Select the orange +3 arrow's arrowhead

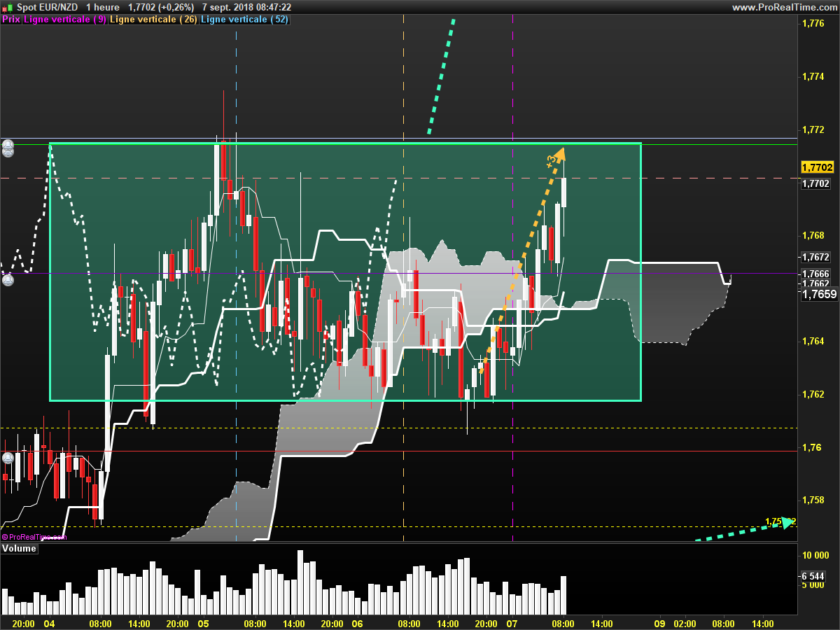[x=559, y=153]
